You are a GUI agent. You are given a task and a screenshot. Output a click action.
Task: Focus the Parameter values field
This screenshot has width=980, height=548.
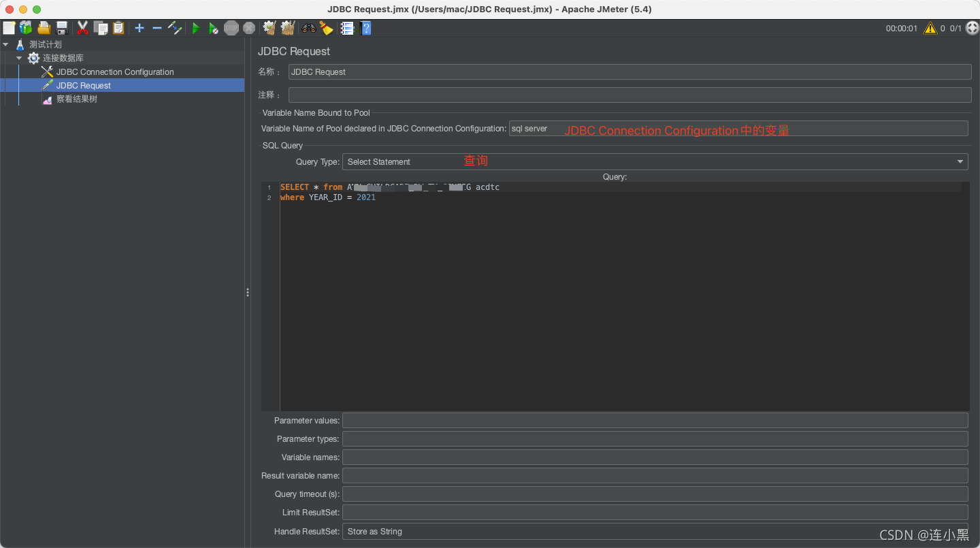pyautogui.click(x=655, y=420)
